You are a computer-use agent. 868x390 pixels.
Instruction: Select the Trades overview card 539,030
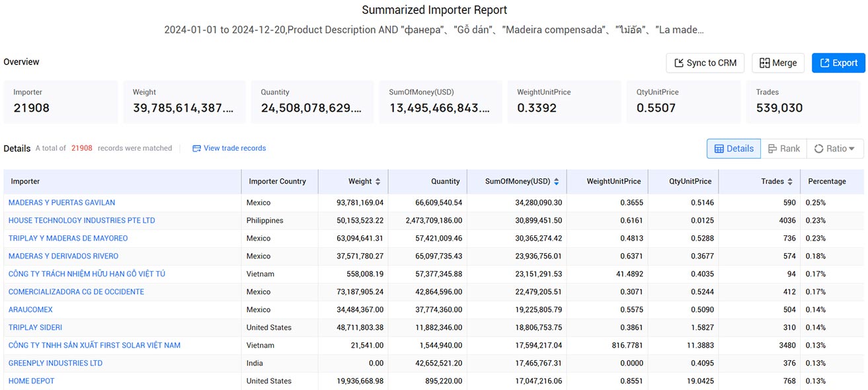805,102
